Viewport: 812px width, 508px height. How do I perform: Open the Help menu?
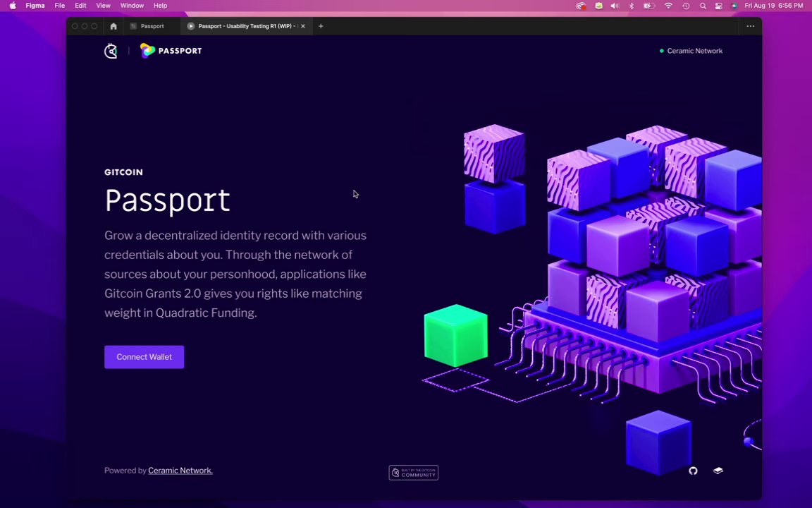pos(161,6)
